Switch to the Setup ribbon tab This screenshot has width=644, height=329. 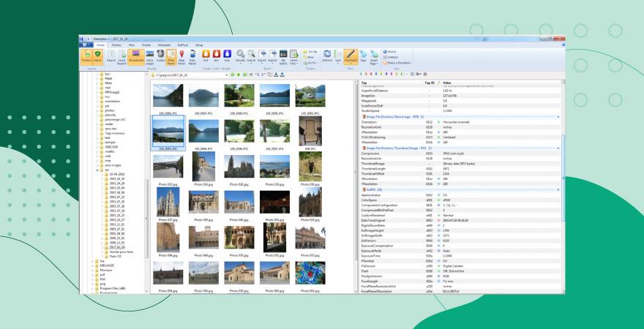point(199,45)
